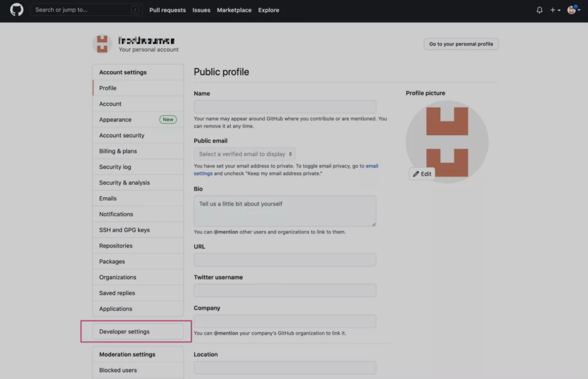Click Go to your personal profile
Image resolution: width=588 pixels, height=379 pixels.
coord(461,44)
